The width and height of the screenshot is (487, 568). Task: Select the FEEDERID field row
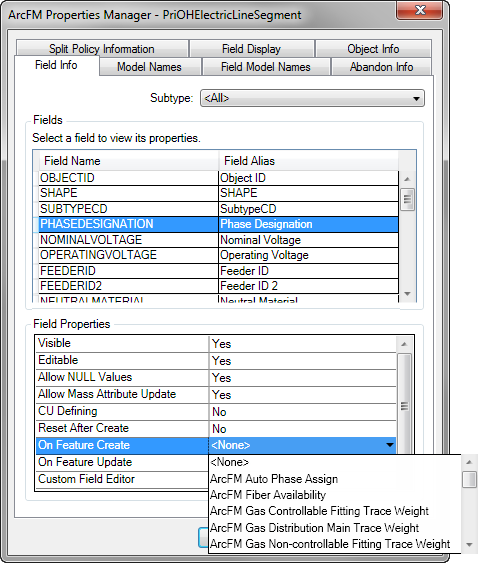[x=218, y=271]
